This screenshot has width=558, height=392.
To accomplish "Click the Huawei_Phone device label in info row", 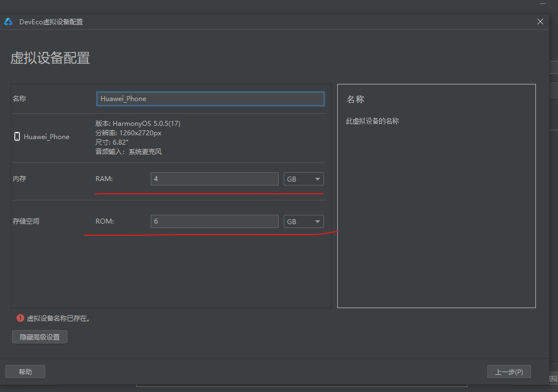I will coord(46,137).
